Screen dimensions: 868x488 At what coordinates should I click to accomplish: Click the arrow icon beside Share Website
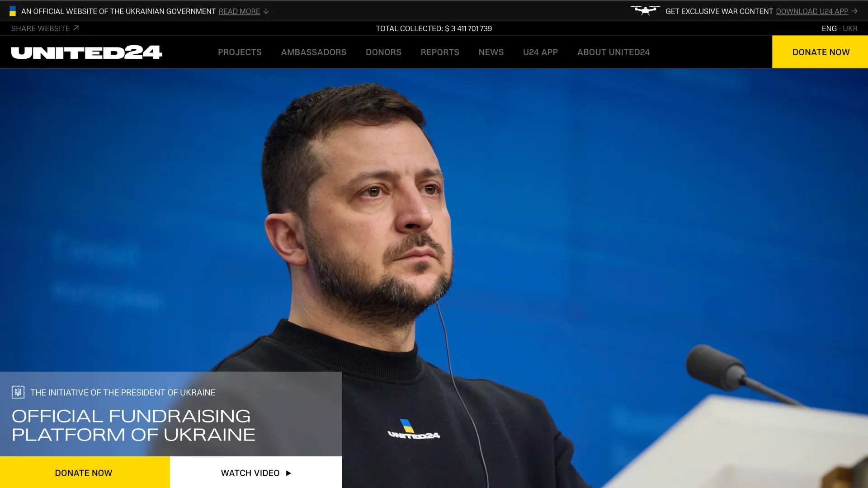click(x=76, y=28)
